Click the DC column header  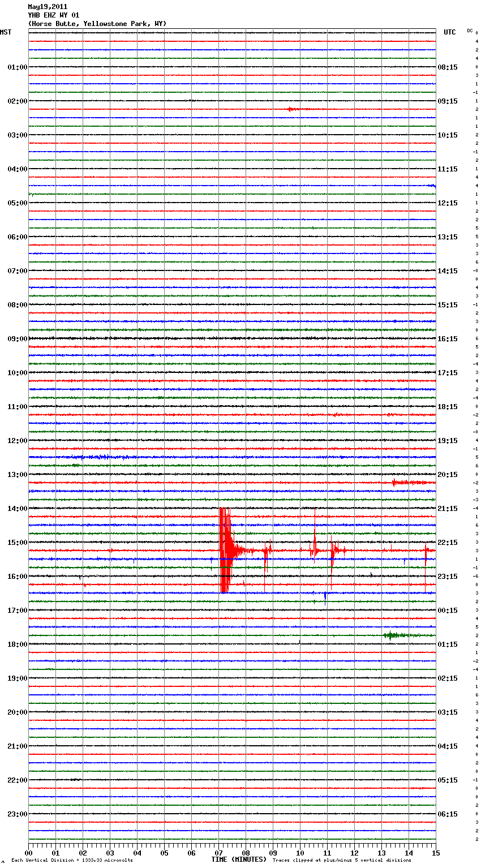470,31
